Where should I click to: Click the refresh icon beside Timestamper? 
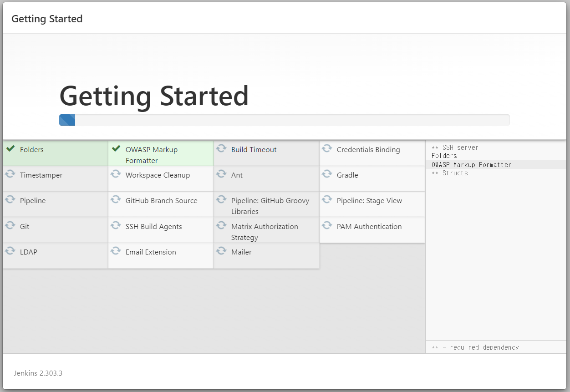(10, 174)
